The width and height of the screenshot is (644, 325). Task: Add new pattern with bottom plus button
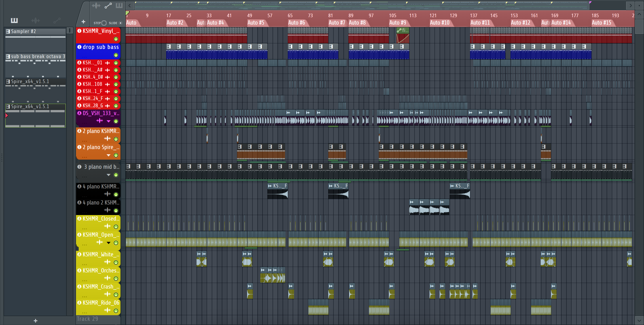pos(36,321)
